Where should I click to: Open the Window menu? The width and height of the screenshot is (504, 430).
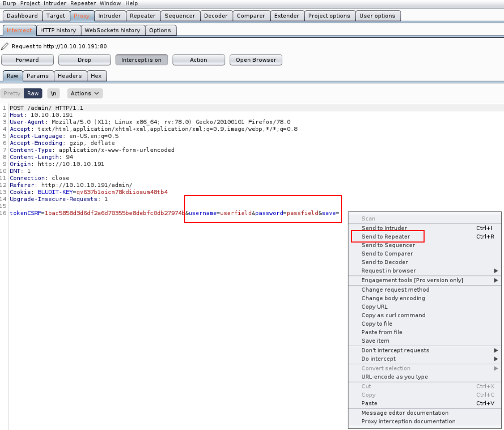(x=110, y=3)
